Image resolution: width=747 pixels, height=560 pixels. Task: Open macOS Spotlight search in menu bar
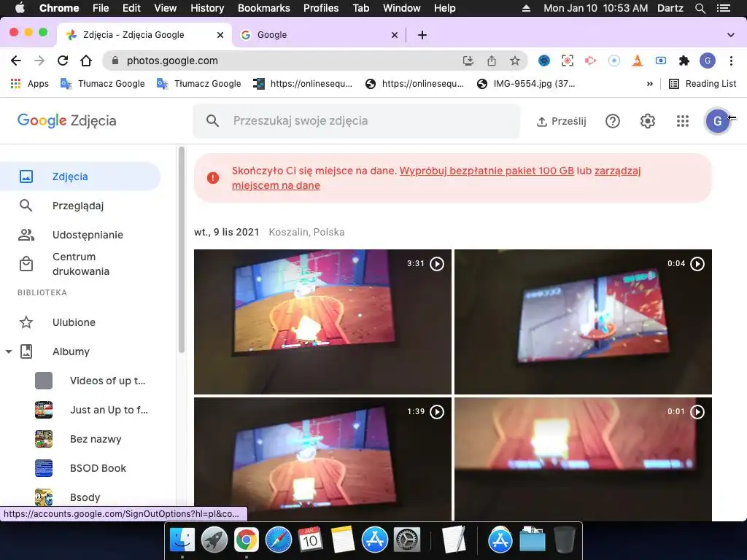click(700, 8)
